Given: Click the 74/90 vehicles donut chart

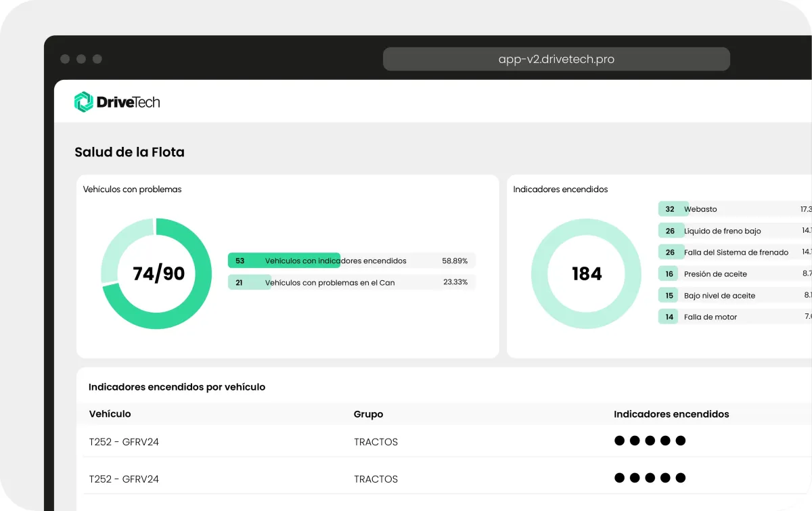Looking at the screenshot, I should (156, 273).
